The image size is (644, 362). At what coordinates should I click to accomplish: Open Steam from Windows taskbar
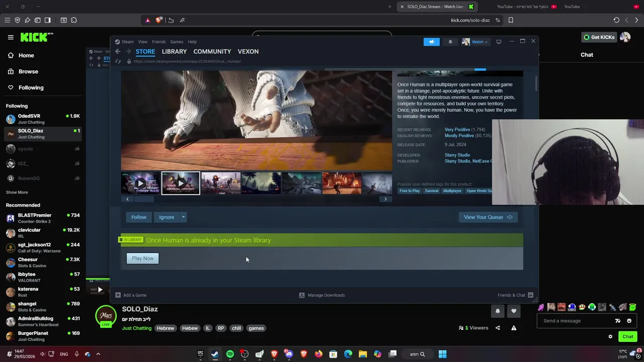215,354
